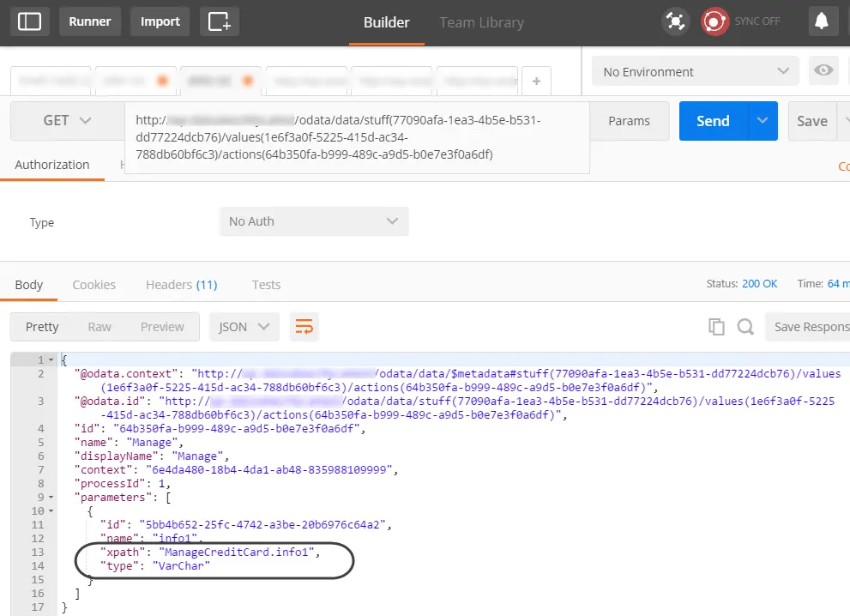Click the sync status icon
850x616 pixels.
(x=714, y=21)
